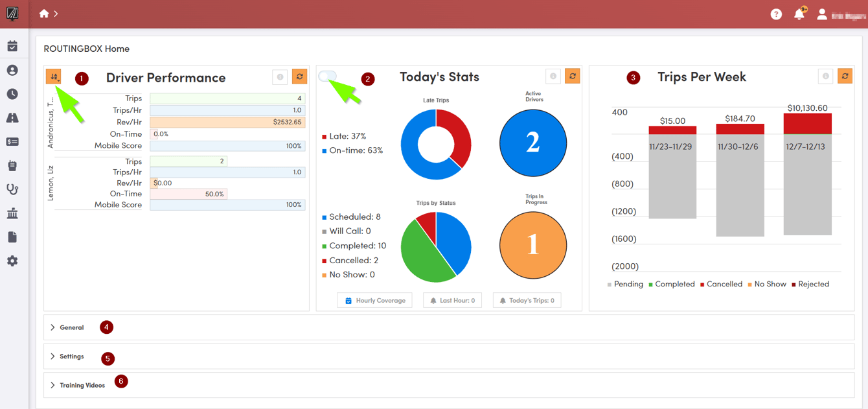Click the $184.70 revenue label
Viewport: 868px width, 409px height.
click(x=740, y=119)
